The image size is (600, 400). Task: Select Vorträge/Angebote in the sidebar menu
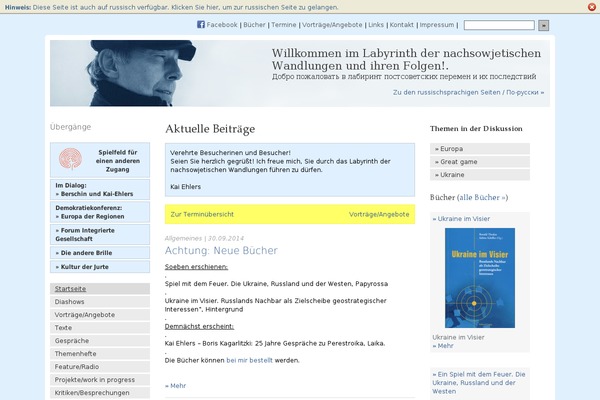coord(100,315)
